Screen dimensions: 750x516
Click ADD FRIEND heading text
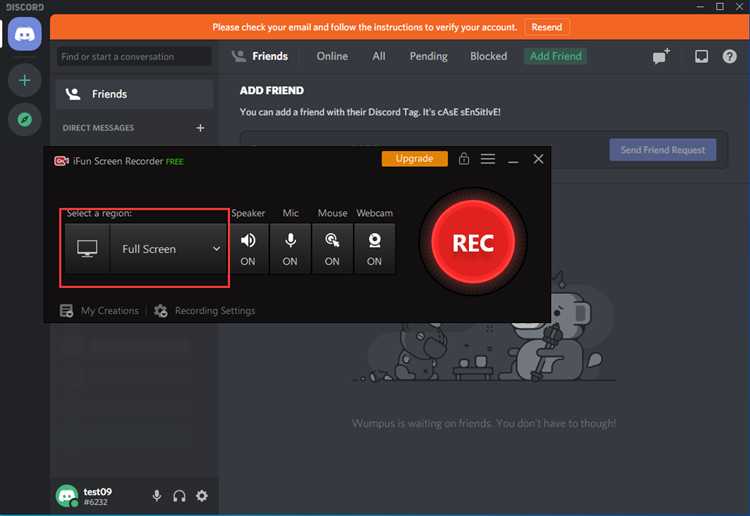(272, 90)
